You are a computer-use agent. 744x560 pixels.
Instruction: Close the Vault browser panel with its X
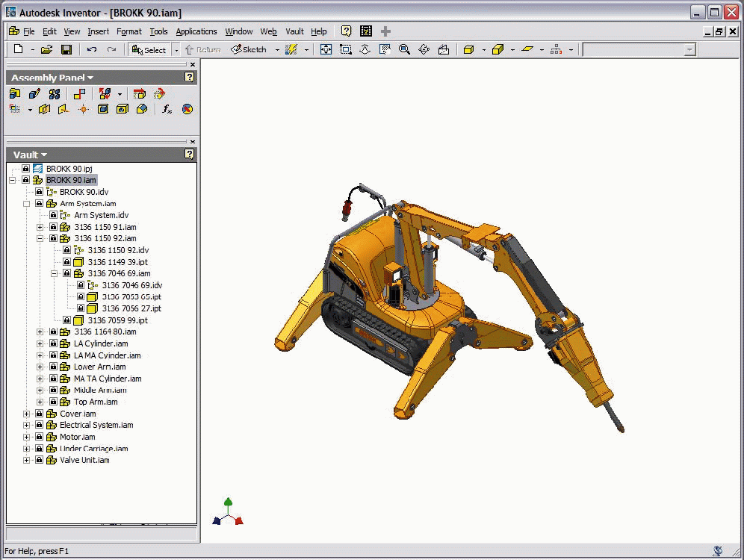tap(192, 142)
